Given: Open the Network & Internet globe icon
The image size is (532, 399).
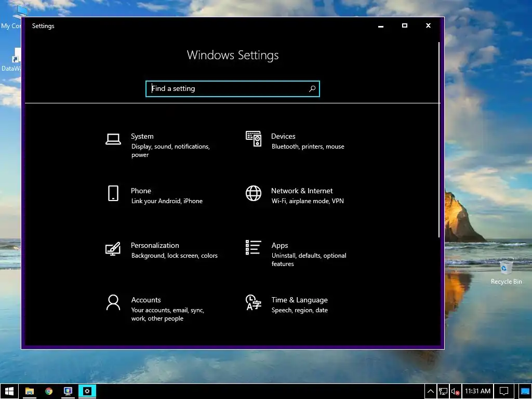Looking at the screenshot, I should tap(254, 193).
